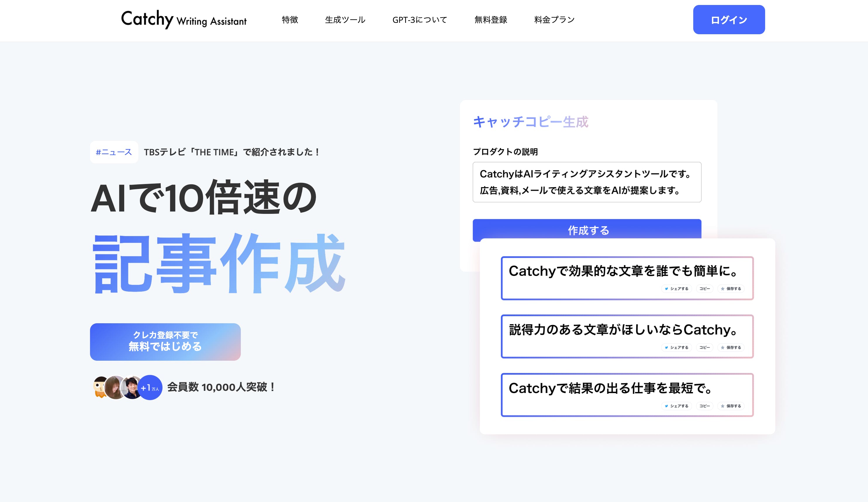Viewport: 868px width, 502px height.
Task: Click the text 説得力のある文章がほしいならCatchy。
Action: pos(623,330)
